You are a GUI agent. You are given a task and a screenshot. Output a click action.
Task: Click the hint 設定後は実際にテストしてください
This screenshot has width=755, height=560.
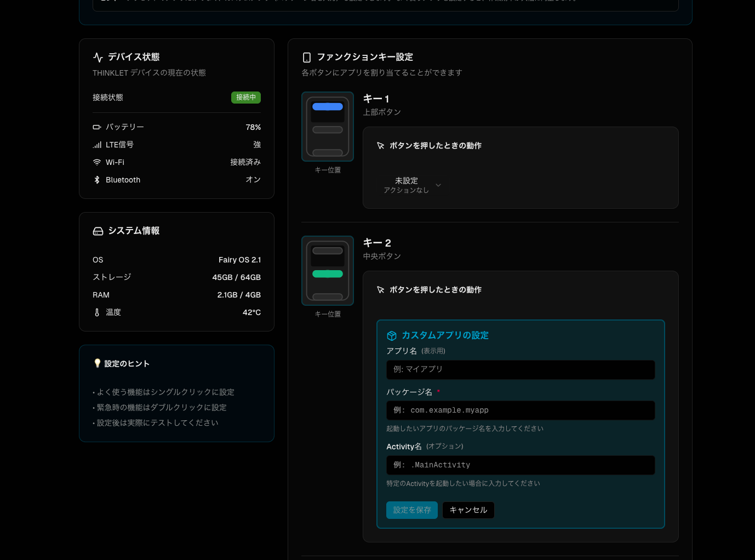click(158, 423)
